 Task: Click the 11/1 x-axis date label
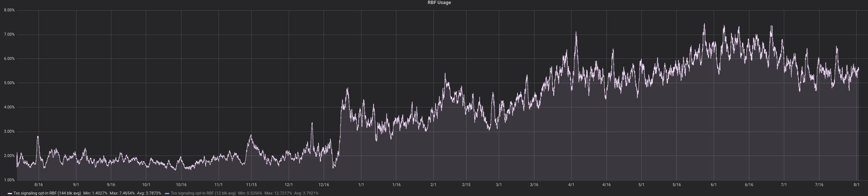pos(219,185)
